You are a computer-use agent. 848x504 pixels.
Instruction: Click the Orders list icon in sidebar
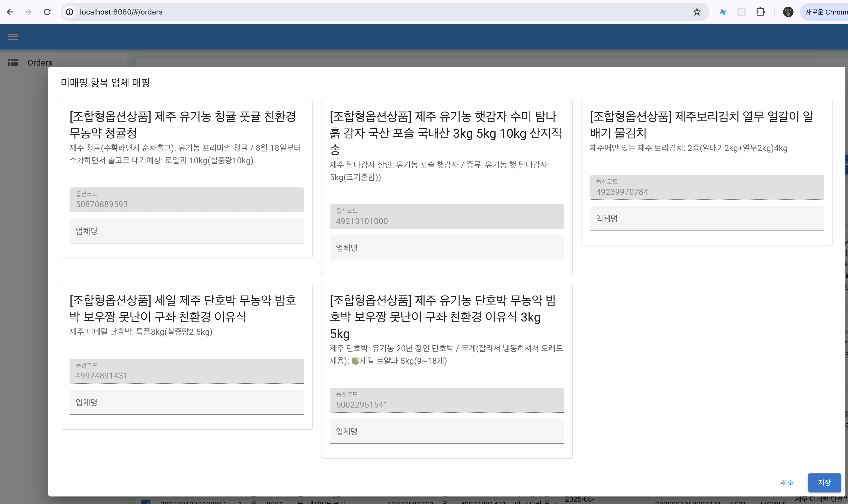[x=13, y=63]
